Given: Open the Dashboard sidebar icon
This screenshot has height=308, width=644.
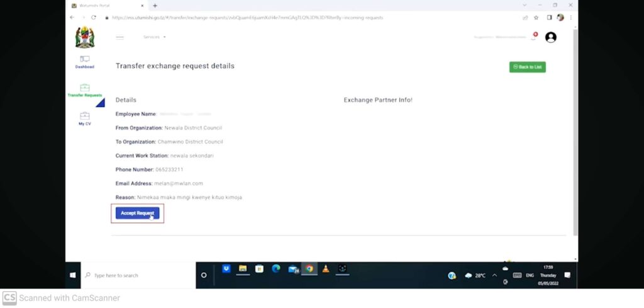Looking at the screenshot, I should point(84,62).
